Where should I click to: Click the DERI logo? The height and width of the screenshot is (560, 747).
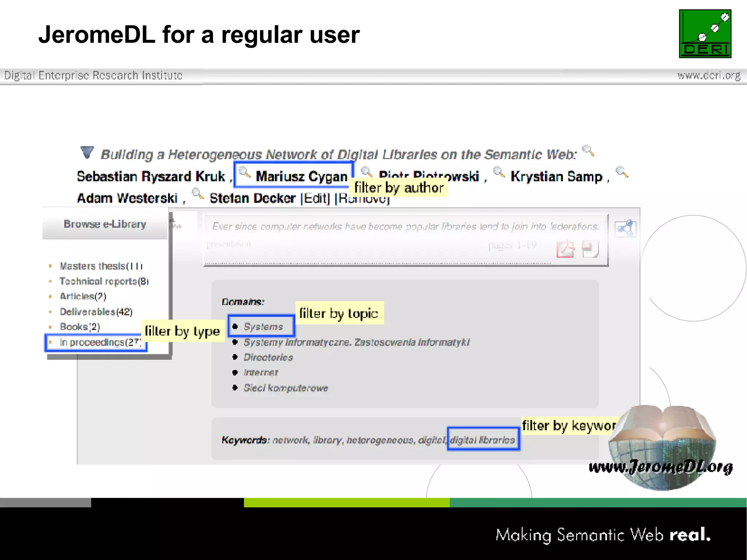pyautogui.click(x=705, y=34)
